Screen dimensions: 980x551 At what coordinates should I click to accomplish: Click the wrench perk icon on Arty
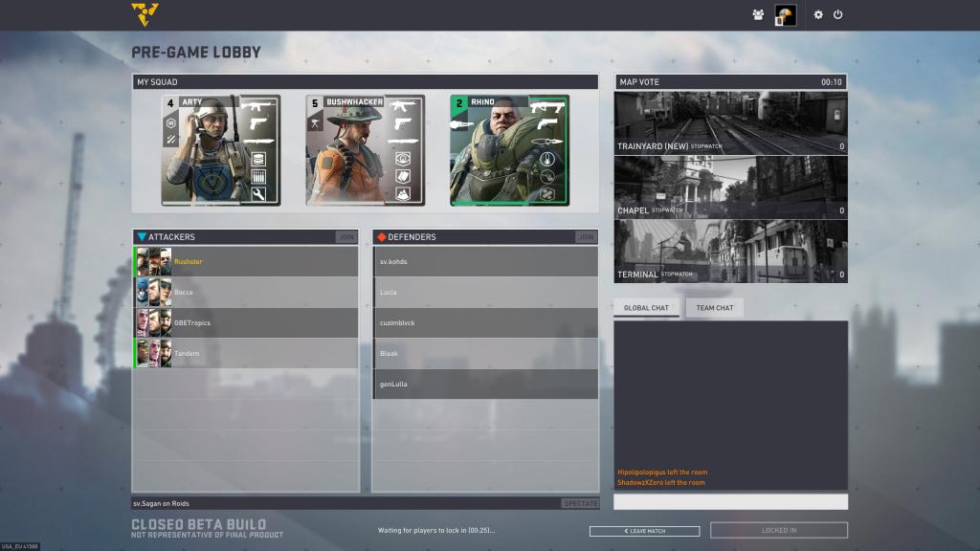click(x=258, y=194)
